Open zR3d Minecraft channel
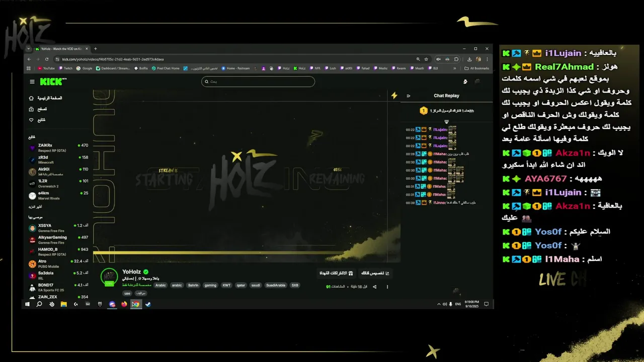This screenshot has width=644, height=362. pos(58,160)
